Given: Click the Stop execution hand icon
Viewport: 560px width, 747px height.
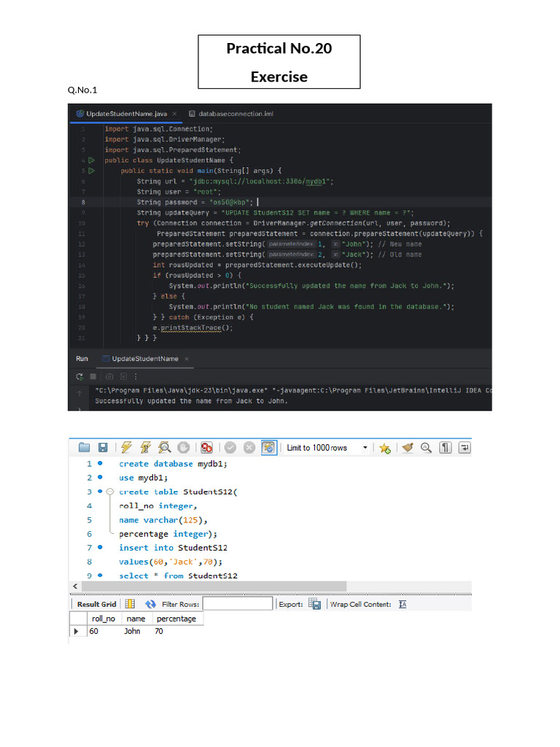Looking at the screenshot, I should pyautogui.click(x=184, y=448).
